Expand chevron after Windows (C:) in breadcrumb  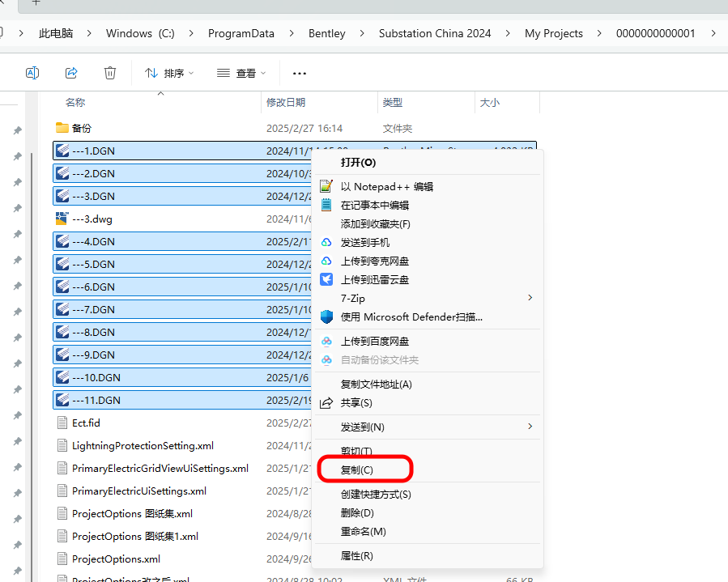pos(191,33)
